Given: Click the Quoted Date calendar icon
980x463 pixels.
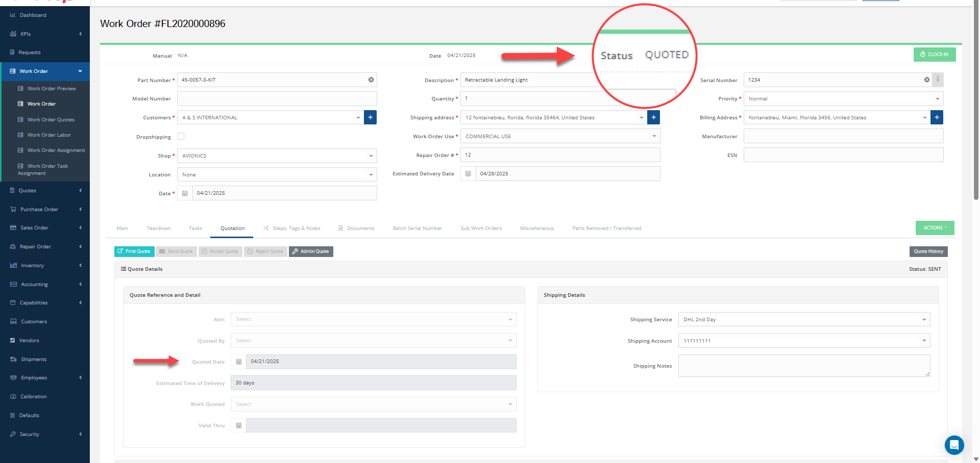Looking at the screenshot, I should 238,362.
